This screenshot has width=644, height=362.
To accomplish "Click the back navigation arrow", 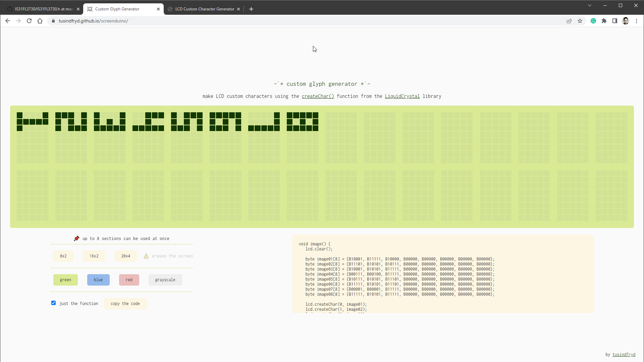I will point(7,21).
